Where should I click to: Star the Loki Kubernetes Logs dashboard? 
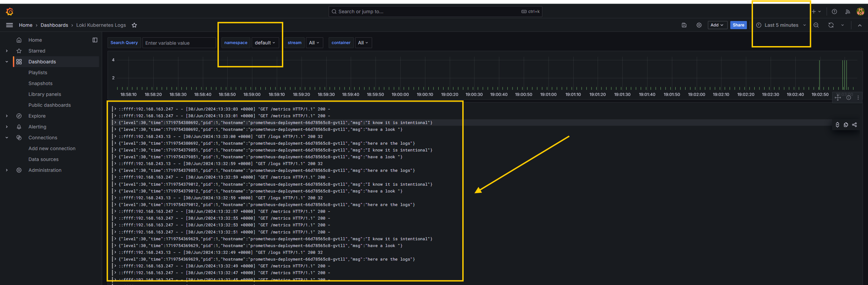click(x=134, y=25)
